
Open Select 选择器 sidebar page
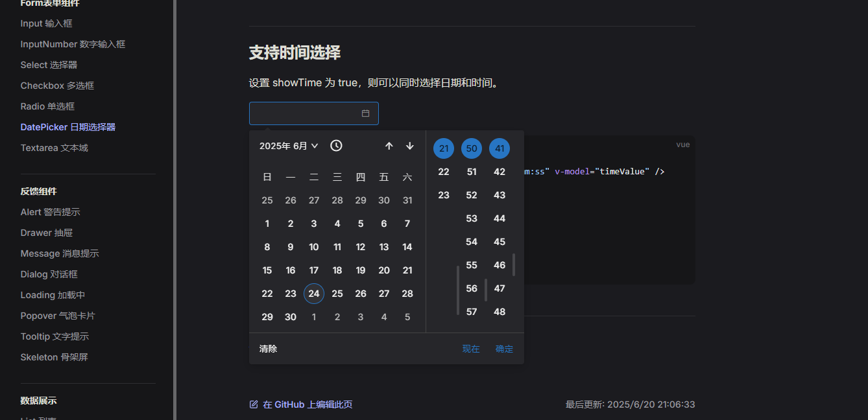[x=49, y=65]
